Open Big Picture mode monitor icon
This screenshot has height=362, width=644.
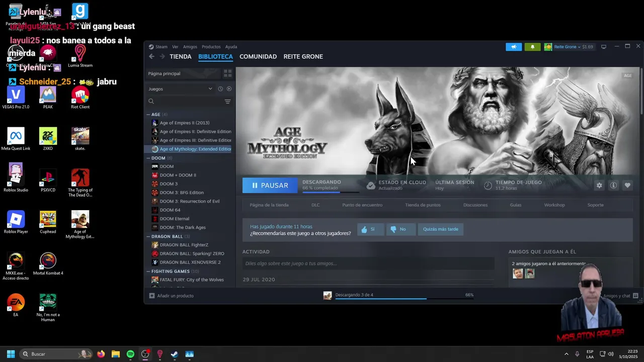[604, 47]
